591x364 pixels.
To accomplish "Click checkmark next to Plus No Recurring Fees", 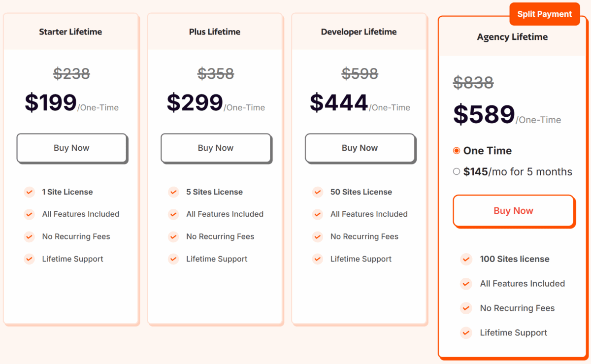I will 173,236.
